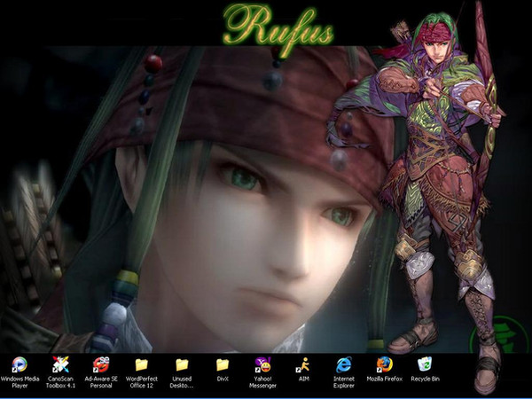Click the 'Mozilla Firefox' label text

point(385,379)
